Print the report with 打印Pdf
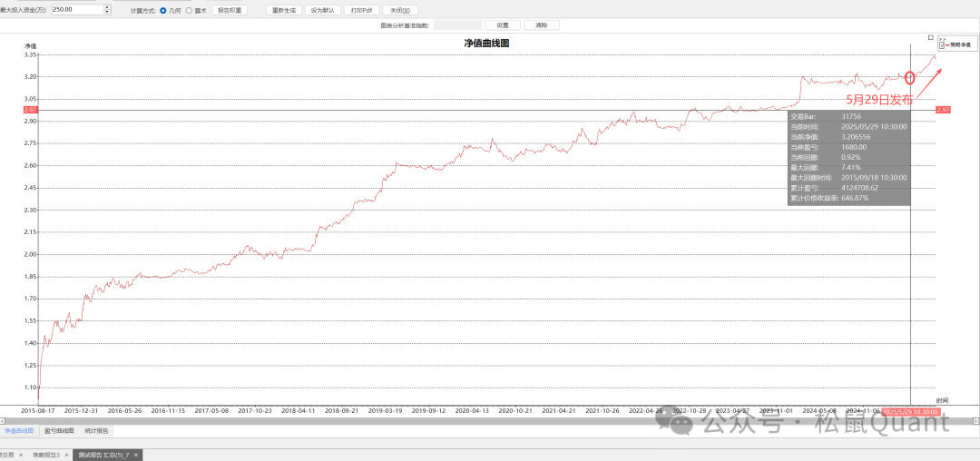980x461 pixels. click(x=360, y=10)
